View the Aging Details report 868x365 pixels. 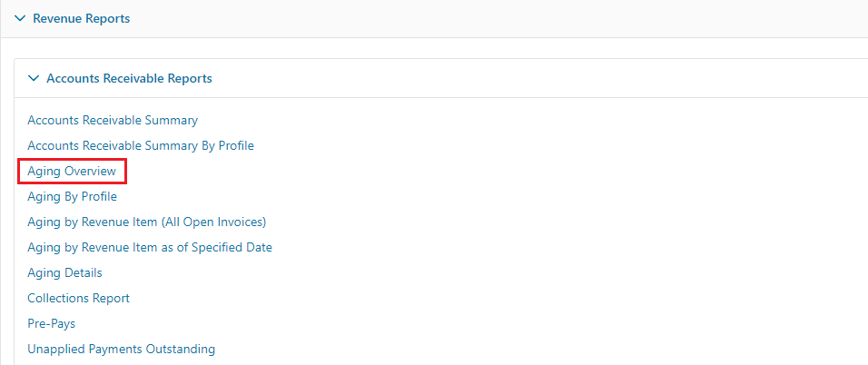(x=64, y=273)
